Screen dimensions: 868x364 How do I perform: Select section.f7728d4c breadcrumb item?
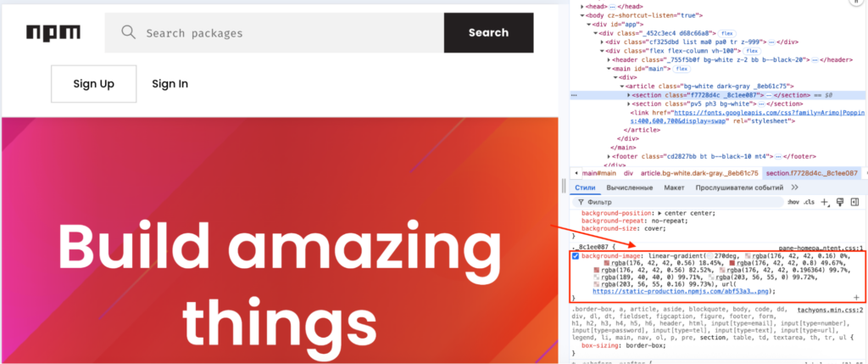[812, 173]
